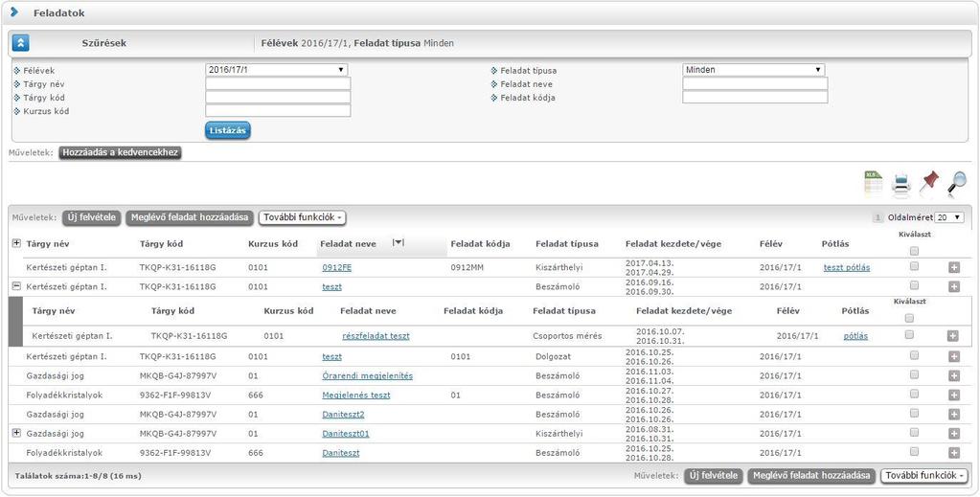Open top További funkciók dropdown
The width and height of the screenshot is (980, 497).
click(302, 217)
